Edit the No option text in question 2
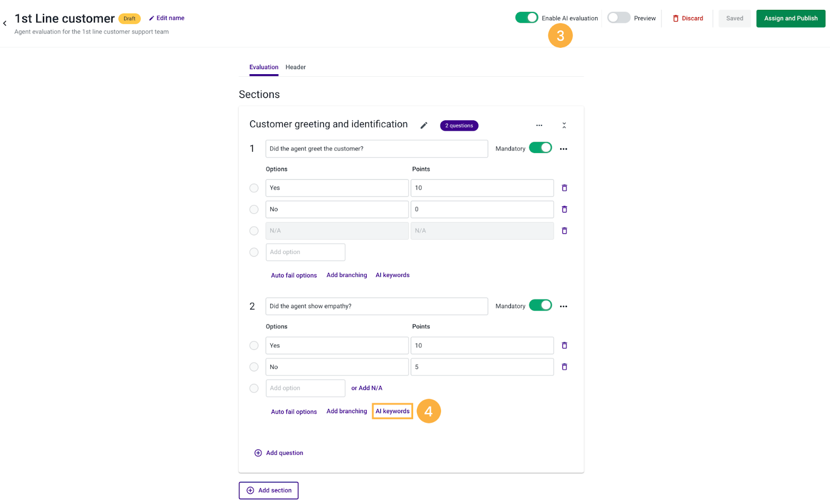This screenshot has width=830, height=504. (337, 367)
